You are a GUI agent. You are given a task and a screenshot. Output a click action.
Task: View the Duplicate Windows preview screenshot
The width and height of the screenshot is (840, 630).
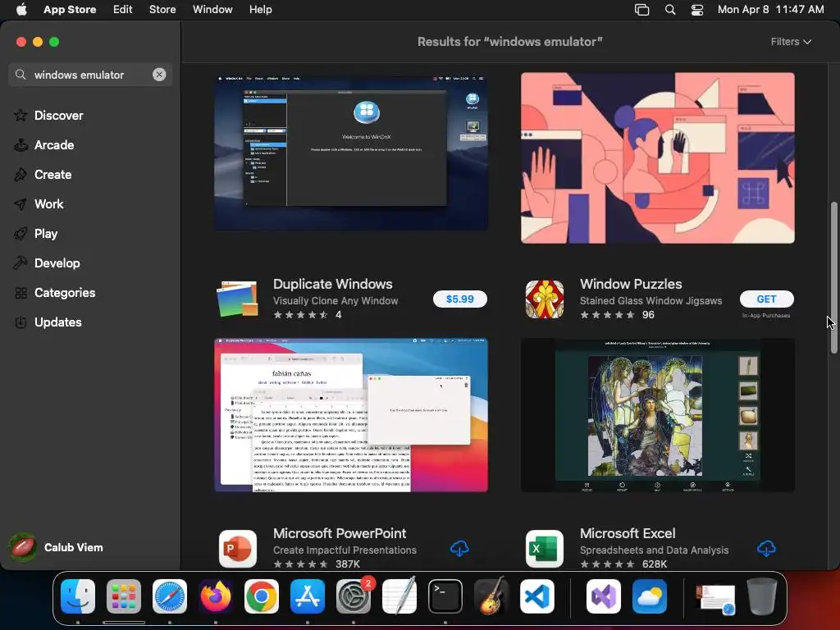[351, 414]
